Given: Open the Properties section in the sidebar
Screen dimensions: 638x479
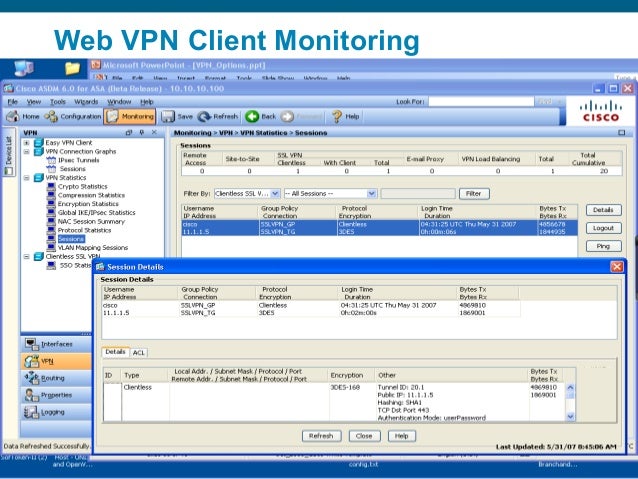Looking at the screenshot, I should tap(56, 395).
